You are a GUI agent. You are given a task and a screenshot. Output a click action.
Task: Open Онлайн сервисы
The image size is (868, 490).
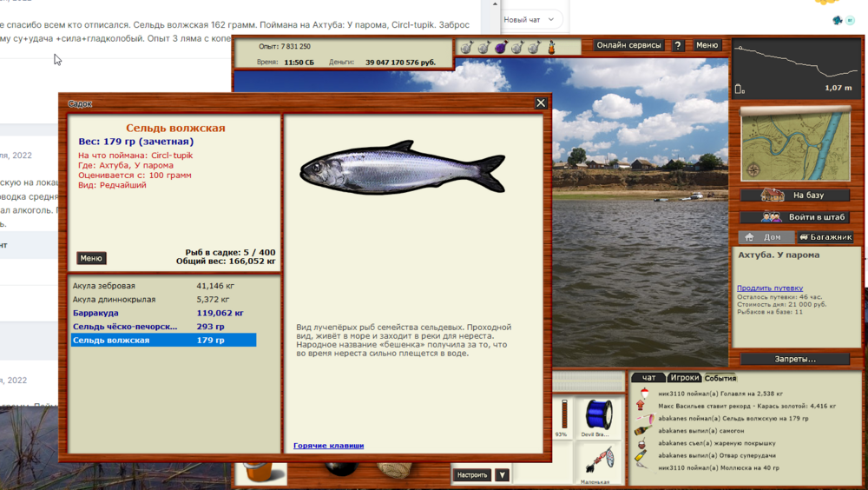coord(628,45)
